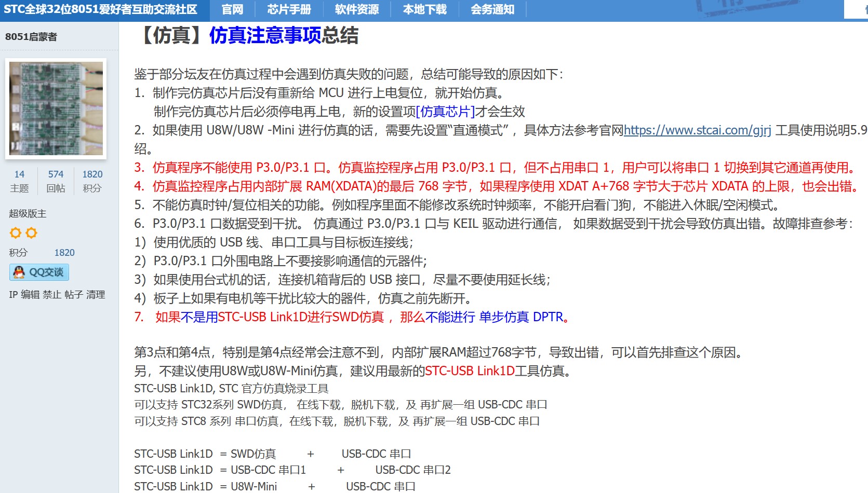868x493 pixels.
Task: Click sub-item 1) 使用优质的 USB 线
Action: [274, 242]
